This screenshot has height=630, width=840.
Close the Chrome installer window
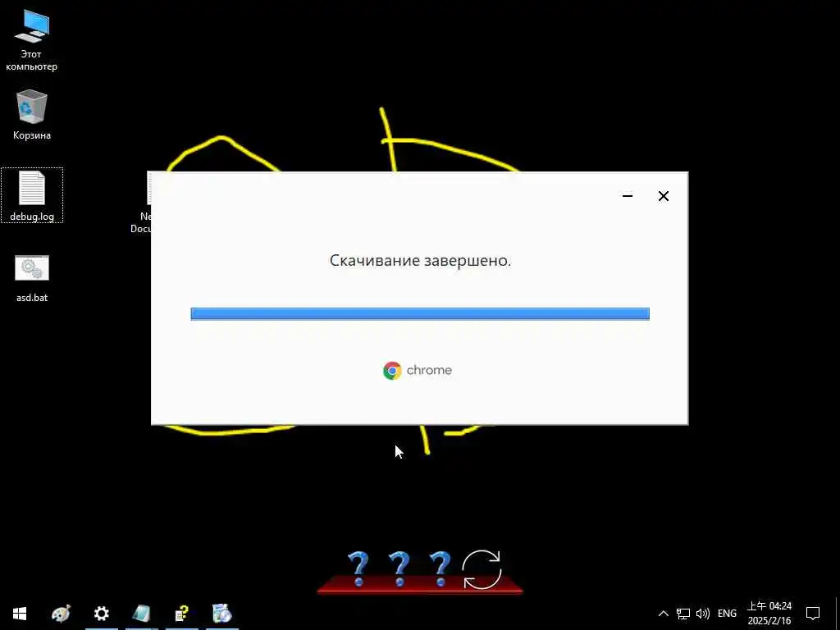(663, 196)
